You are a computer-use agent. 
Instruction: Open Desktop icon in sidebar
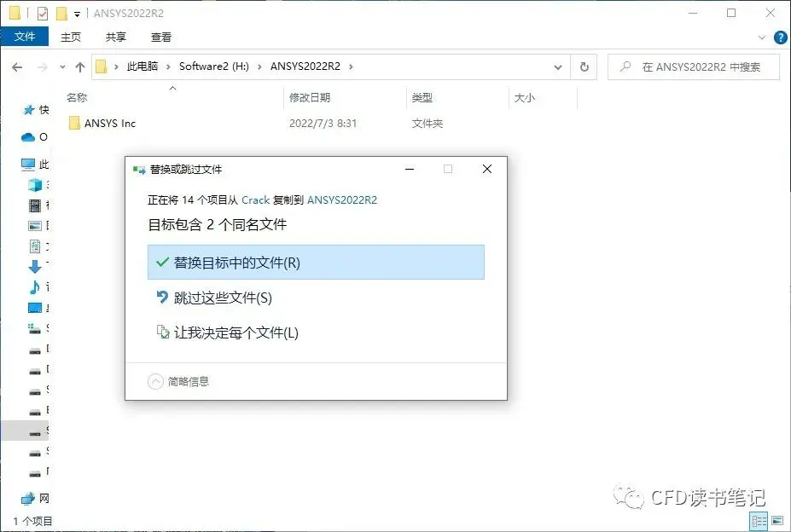[35, 308]
